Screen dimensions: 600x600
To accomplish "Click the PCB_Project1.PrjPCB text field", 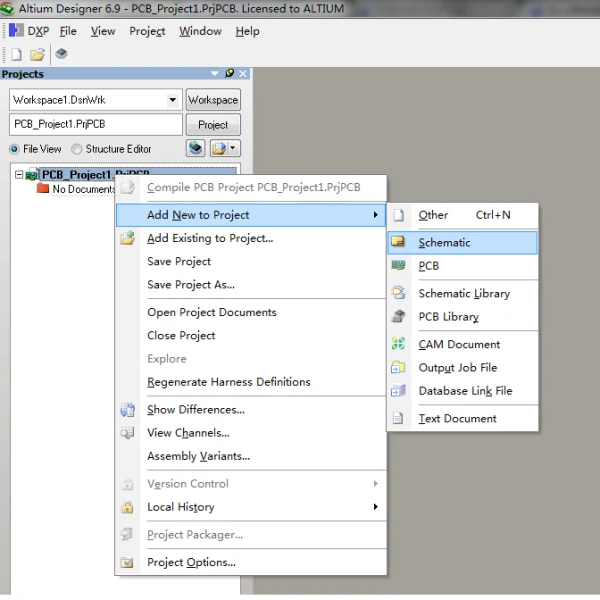I will coord(96,124).
